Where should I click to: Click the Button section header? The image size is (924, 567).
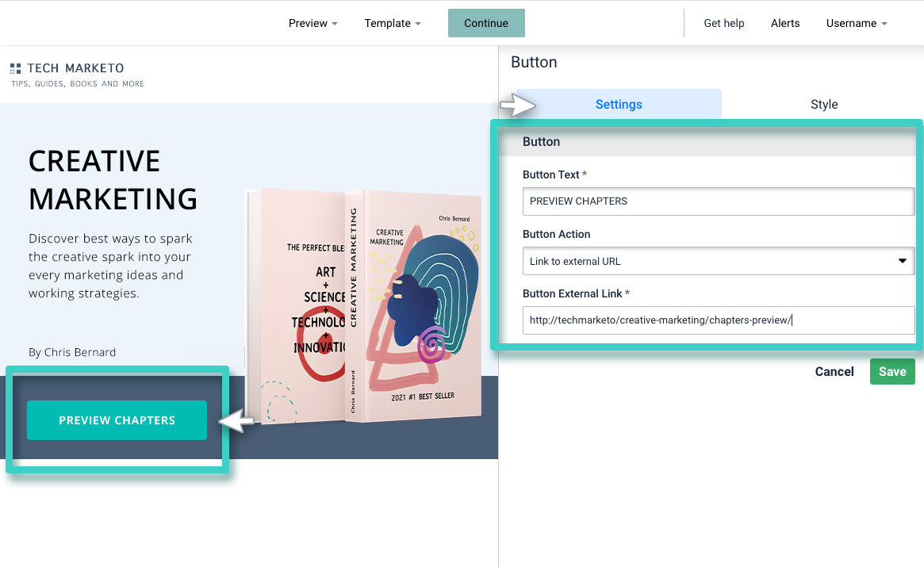(707, 141)
